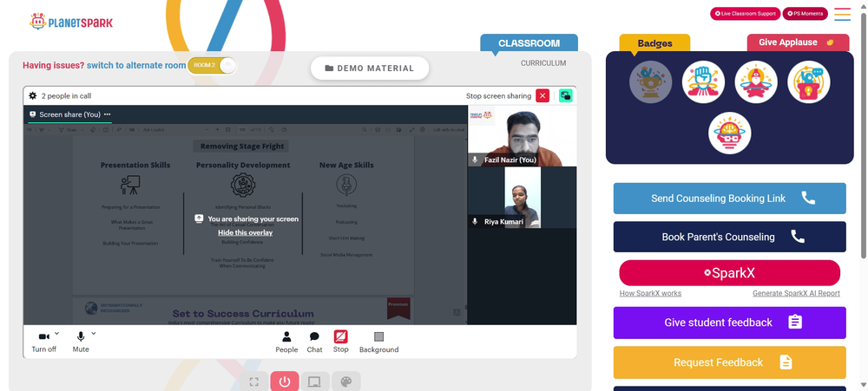This screenshot has width=868, height=391.
Task: Open DEMO MATERIAL folder
Action: (370, 68)
